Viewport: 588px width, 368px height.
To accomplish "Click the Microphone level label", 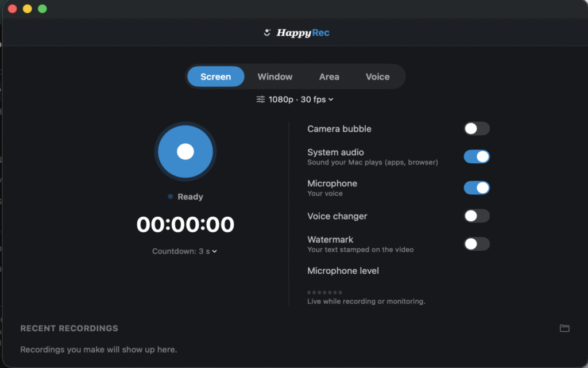I will point(343,271).
